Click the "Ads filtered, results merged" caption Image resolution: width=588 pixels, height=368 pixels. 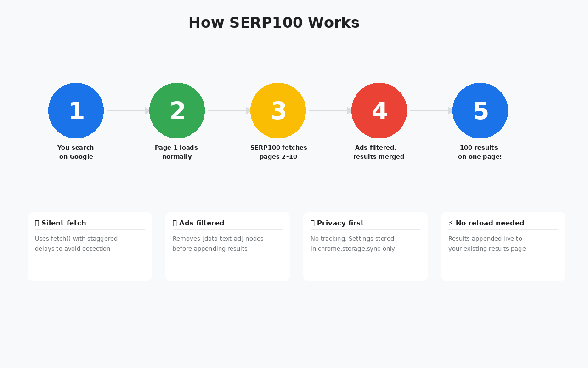(379, 152)
